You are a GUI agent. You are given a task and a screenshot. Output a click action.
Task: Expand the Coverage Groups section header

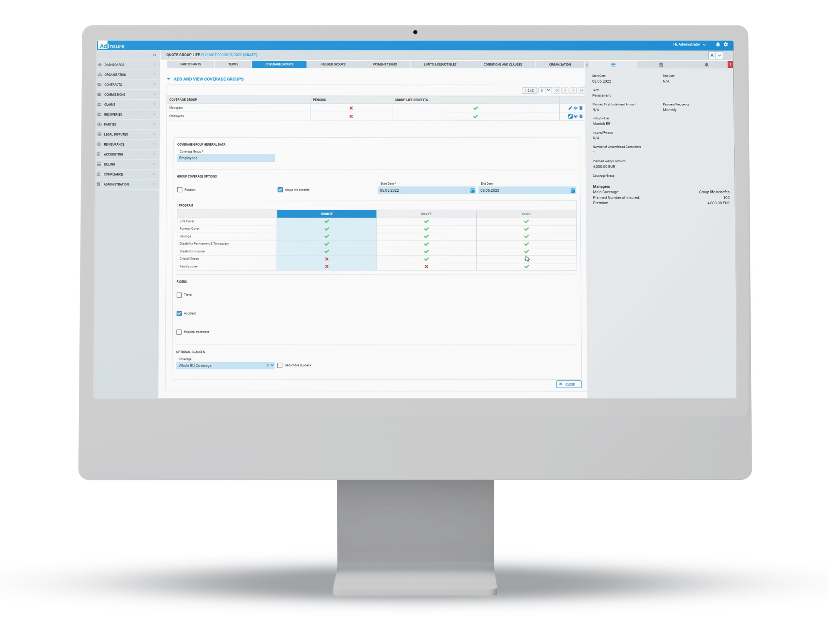click(x=169, y=79)
